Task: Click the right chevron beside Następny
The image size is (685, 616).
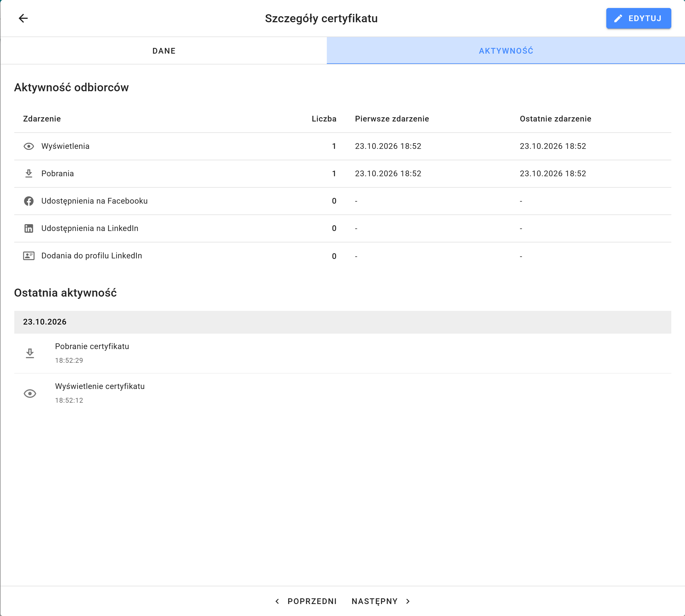Action: click(408, 601)
